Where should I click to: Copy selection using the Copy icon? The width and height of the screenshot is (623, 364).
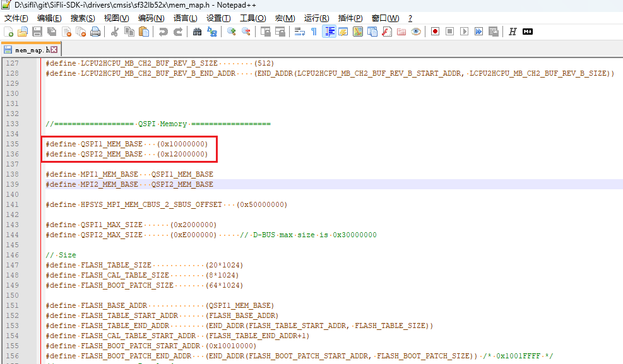(129, 32)
